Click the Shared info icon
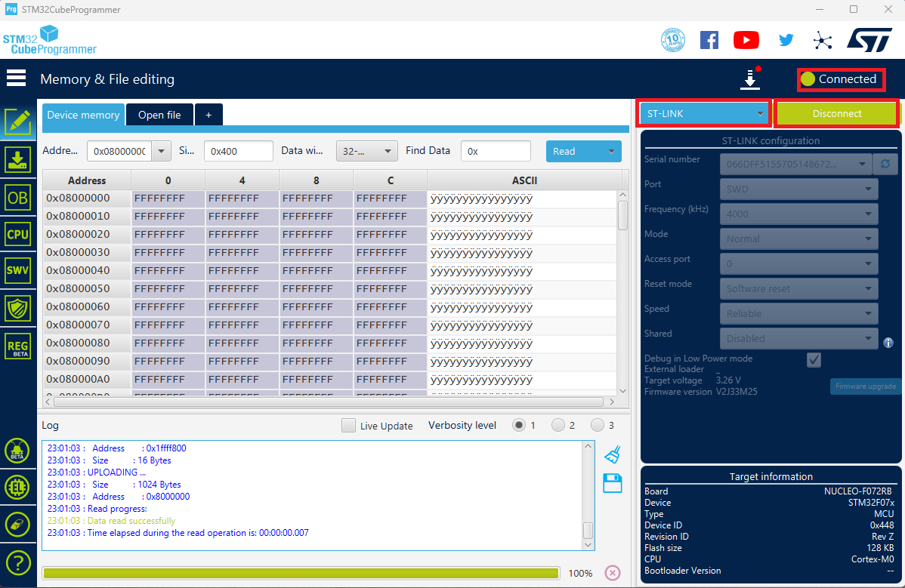 click(x=888, y=343)
